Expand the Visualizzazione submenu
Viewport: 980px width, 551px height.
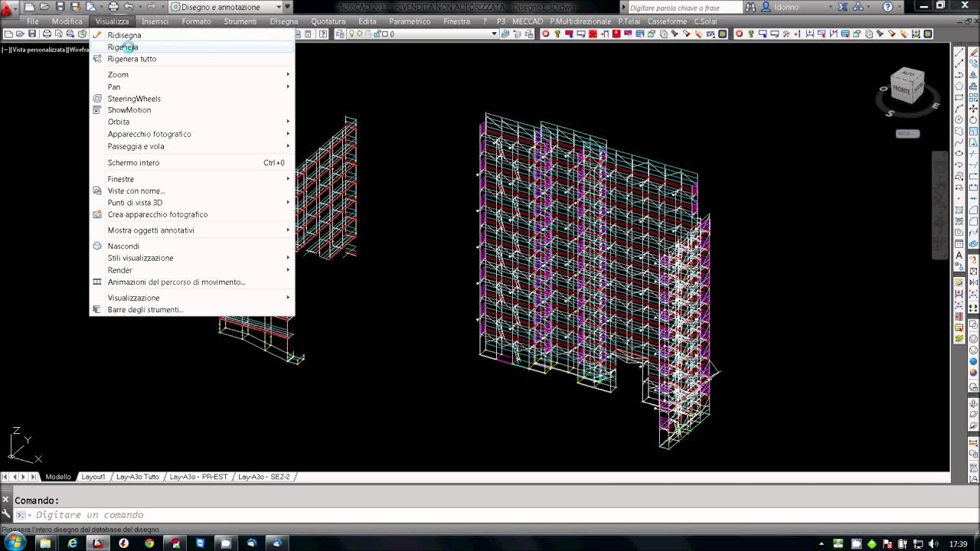(191, 298)
